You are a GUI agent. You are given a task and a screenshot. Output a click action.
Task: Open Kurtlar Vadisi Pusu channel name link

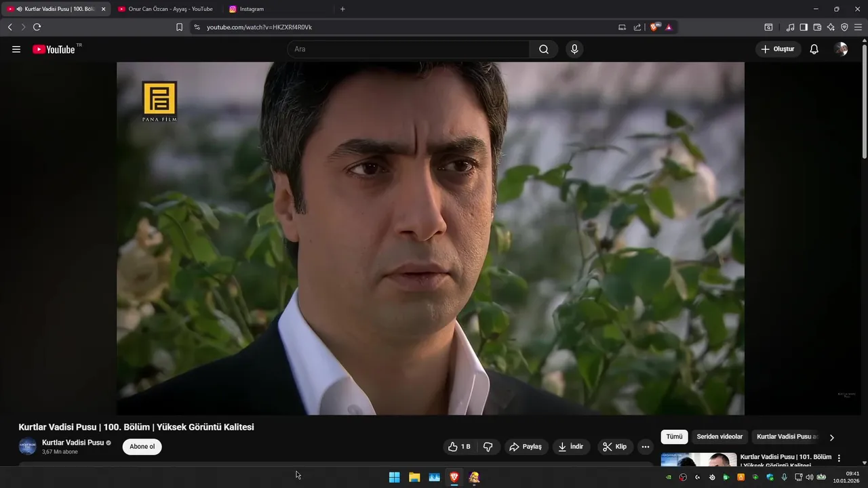[73, 443]
